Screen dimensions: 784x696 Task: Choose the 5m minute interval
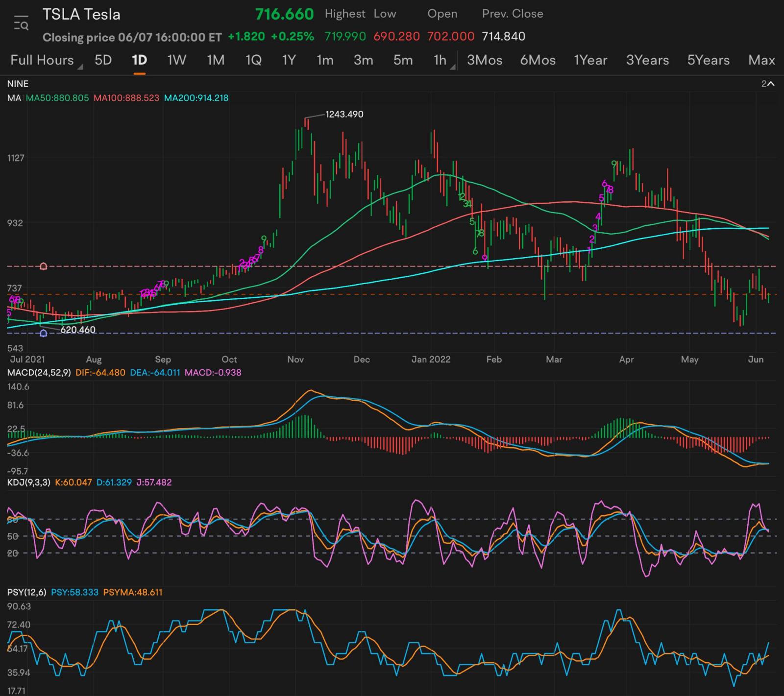pyautogui.click(x=403, y=60)
